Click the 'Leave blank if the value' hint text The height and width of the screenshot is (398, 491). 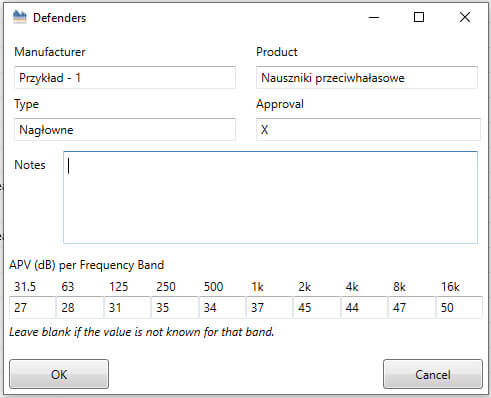coord(142,332)
